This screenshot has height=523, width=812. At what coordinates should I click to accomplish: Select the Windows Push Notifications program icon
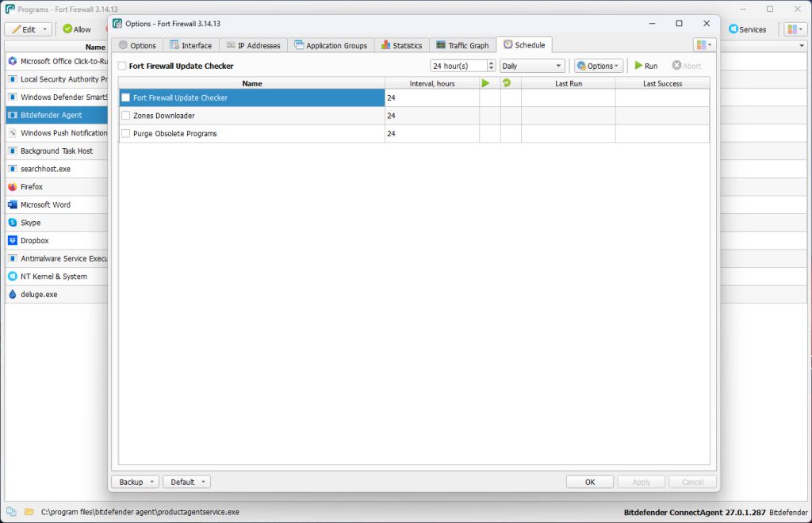click(13, 133)
